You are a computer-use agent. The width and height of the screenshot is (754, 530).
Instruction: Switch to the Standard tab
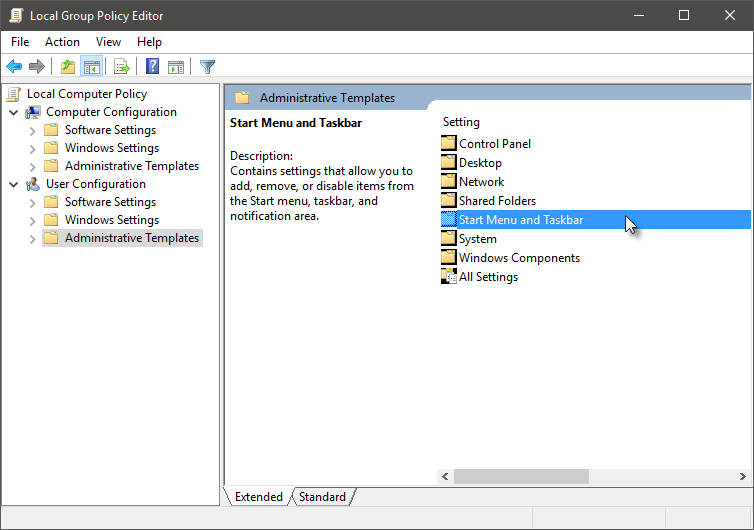[322, 496]
